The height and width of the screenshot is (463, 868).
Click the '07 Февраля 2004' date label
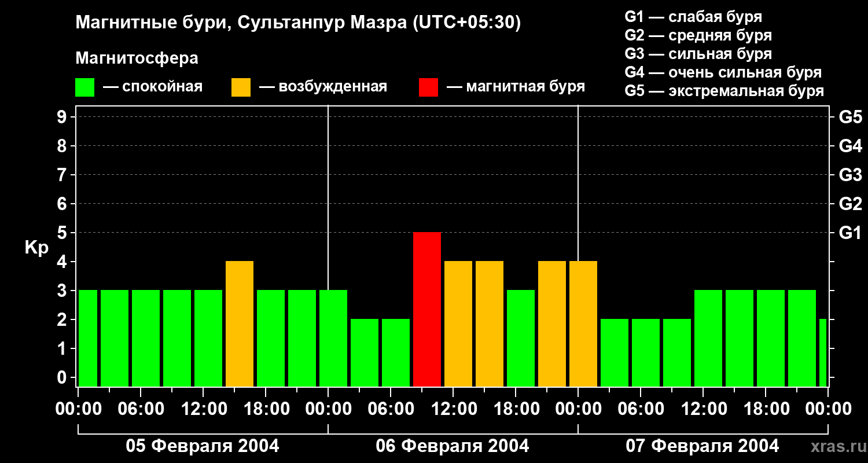703,446
